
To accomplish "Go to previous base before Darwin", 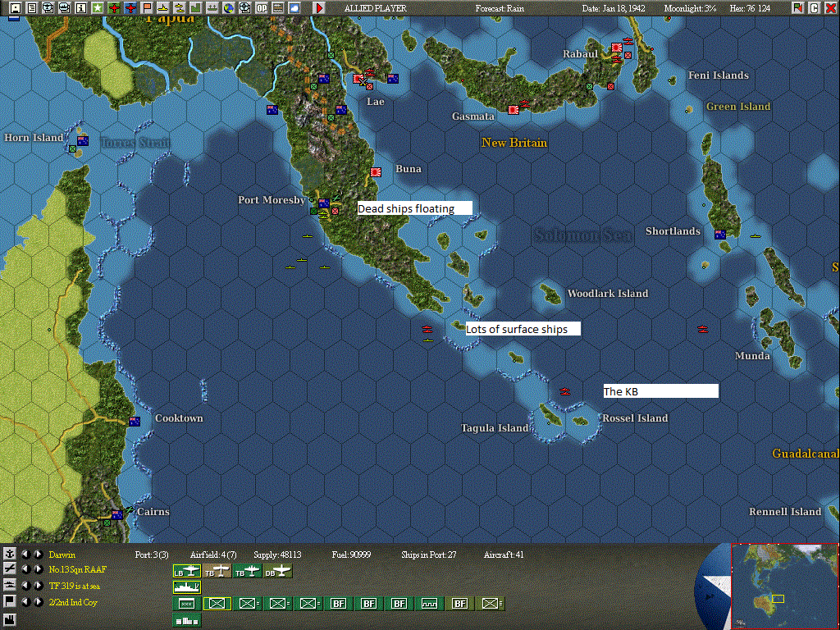I will click(x=25, y=554).
